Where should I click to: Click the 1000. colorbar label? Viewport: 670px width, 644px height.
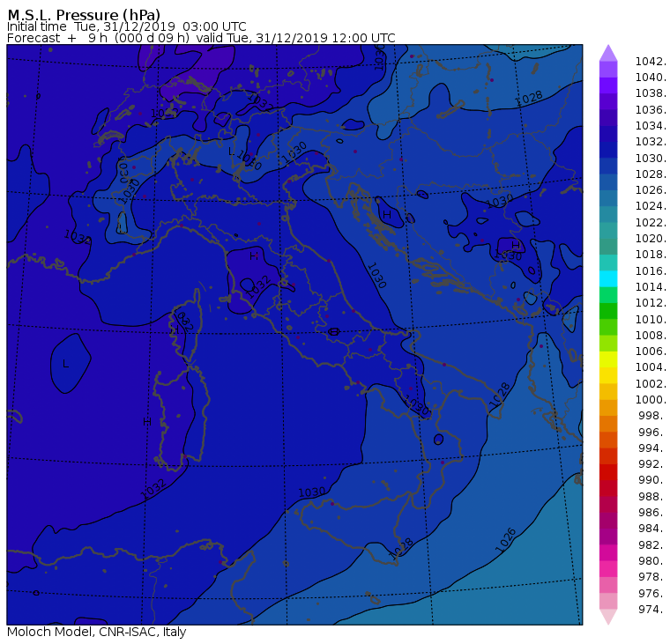[651, 399]
